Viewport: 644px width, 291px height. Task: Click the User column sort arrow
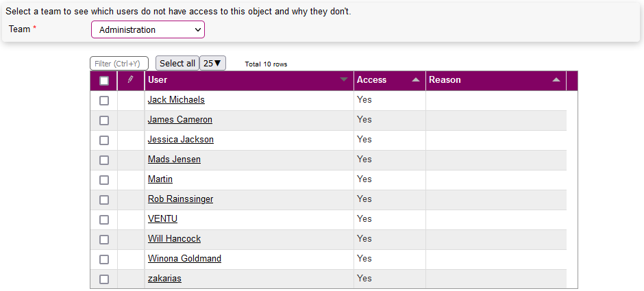344,80
